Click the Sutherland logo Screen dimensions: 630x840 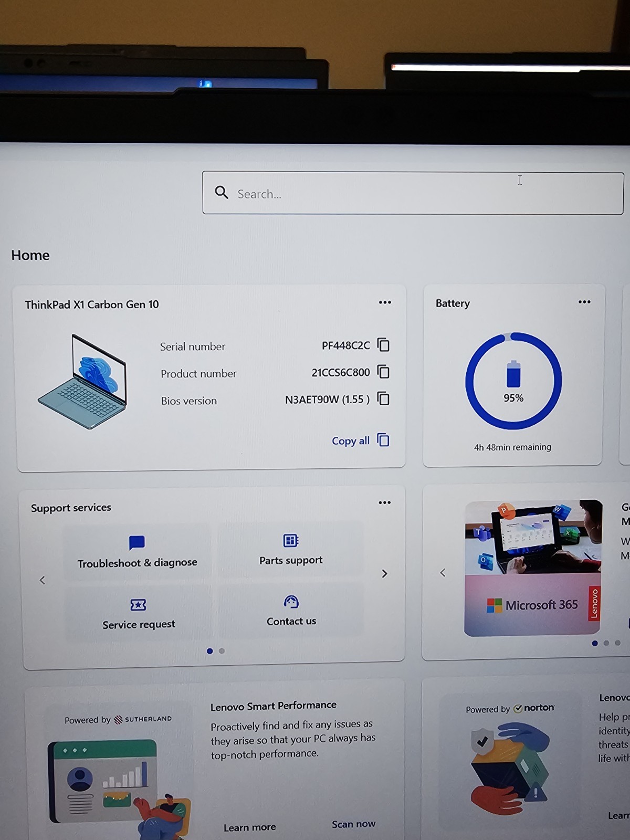point(143,719)
